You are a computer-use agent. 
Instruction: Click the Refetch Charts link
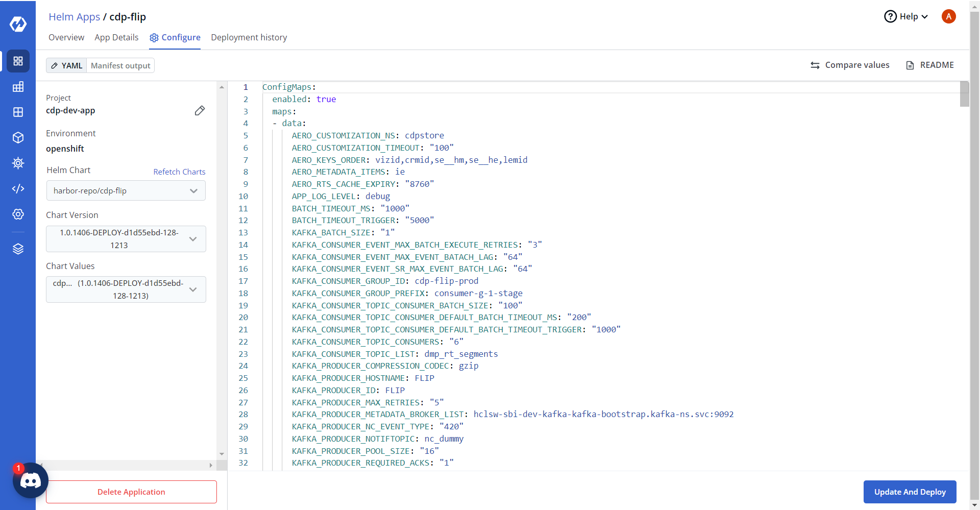tap(179, 172)
